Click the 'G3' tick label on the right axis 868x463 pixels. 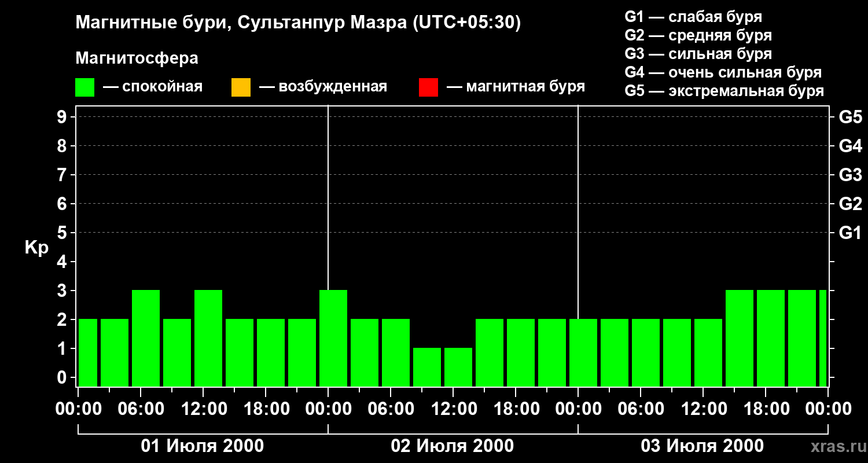850,175
